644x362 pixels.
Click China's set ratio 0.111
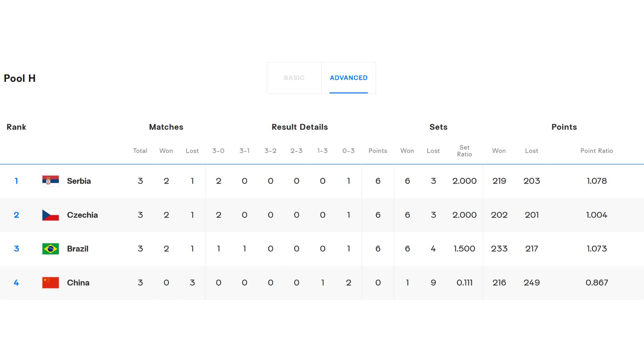[x=465, y=283]
